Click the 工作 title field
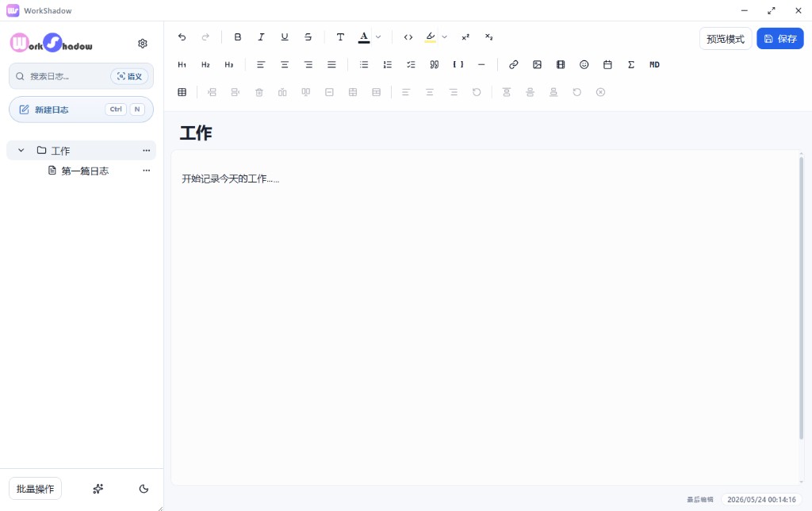 point(197,133)
